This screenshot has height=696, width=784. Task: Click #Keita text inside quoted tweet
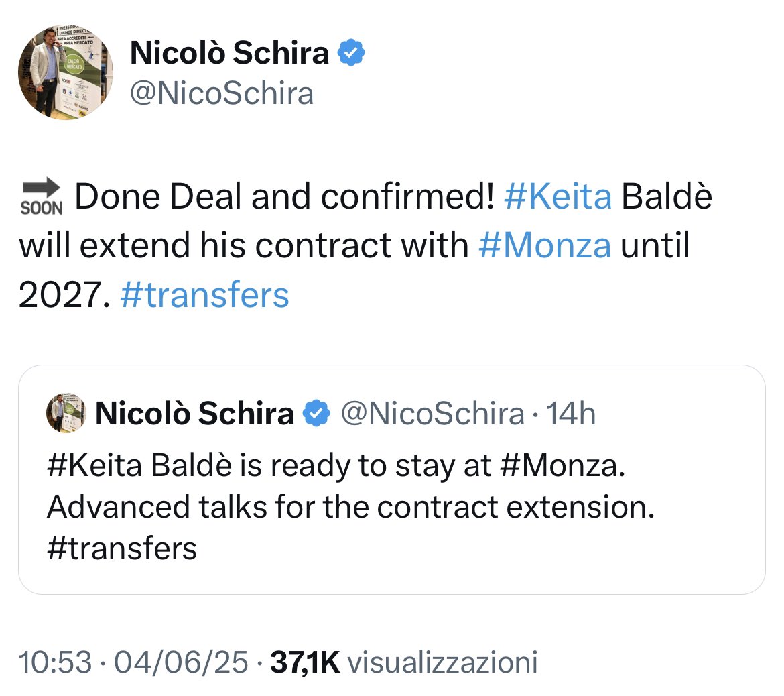(x=94, y=465)
